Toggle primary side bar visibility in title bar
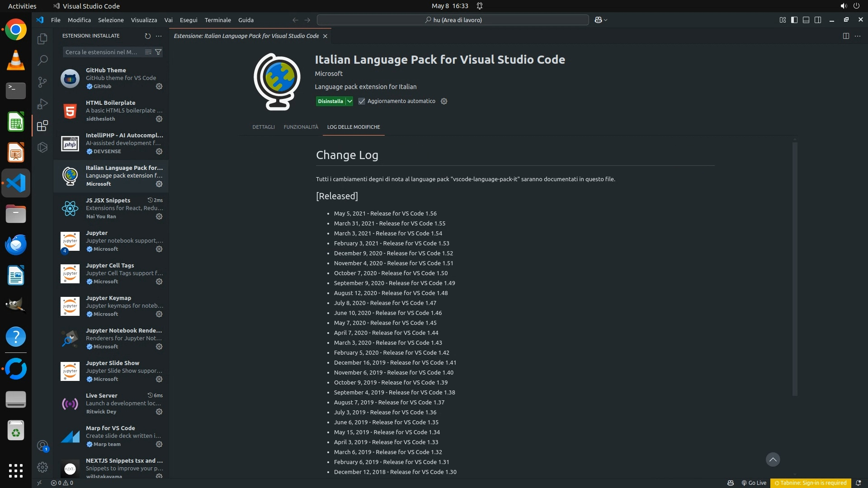This screenshot has width=868, height=488. tap(794, 20)
